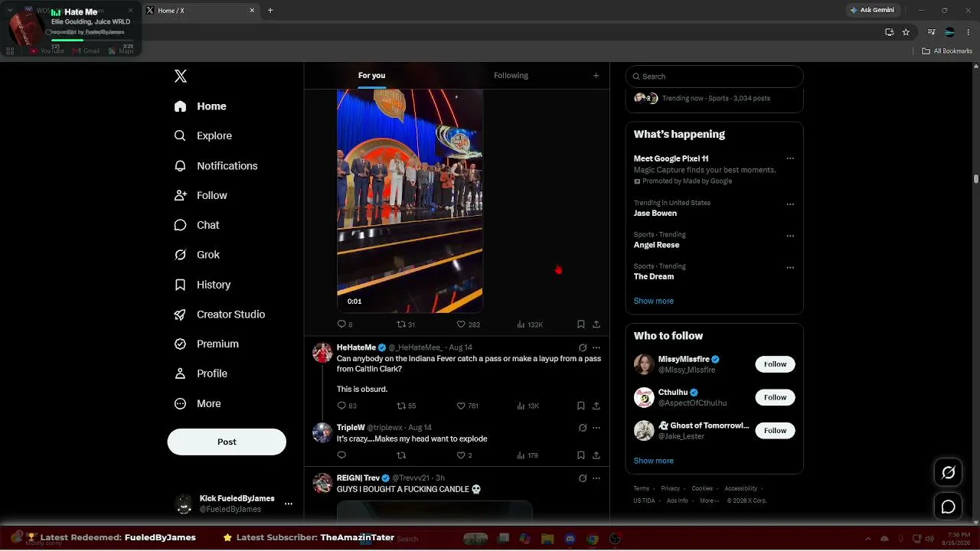Open the 179 views stat on TripleW reply
Viewport: 980px width, 551px height.
pos(528,455)
